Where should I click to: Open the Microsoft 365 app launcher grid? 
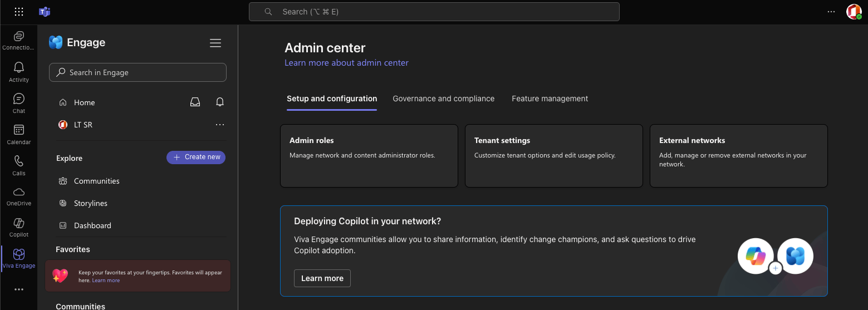click(x=19, y=12)
